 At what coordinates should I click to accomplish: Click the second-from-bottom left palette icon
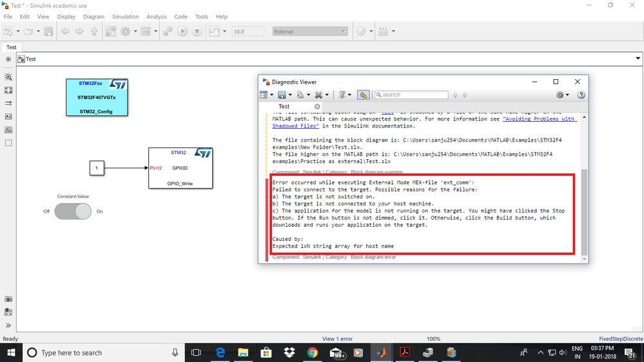[8, 312]
